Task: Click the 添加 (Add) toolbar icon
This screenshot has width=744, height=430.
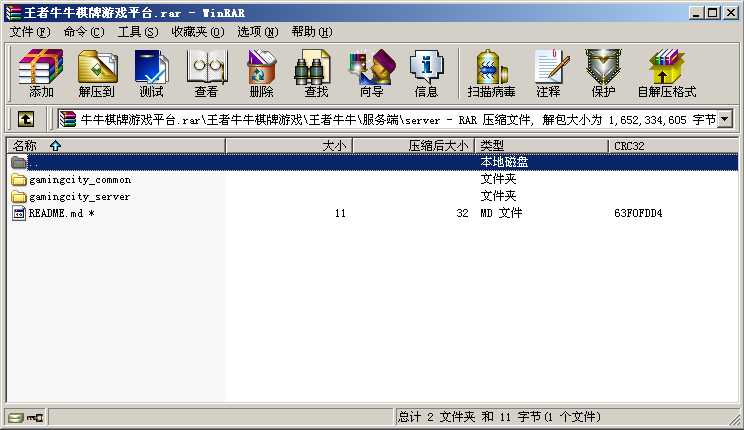Action: pos(41,73)
